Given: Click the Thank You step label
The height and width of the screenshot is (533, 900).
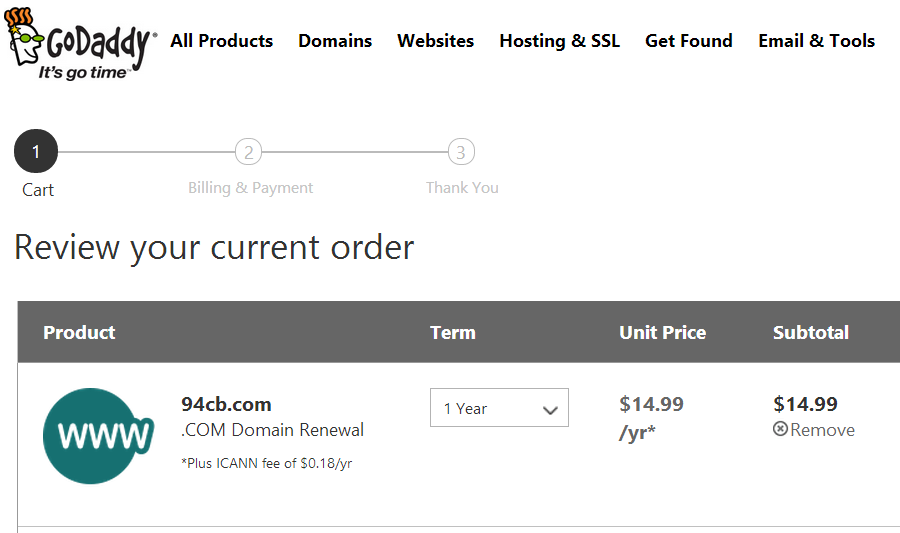Looking at the screenshot, I should pyautogui.click(x=462, y=188).
